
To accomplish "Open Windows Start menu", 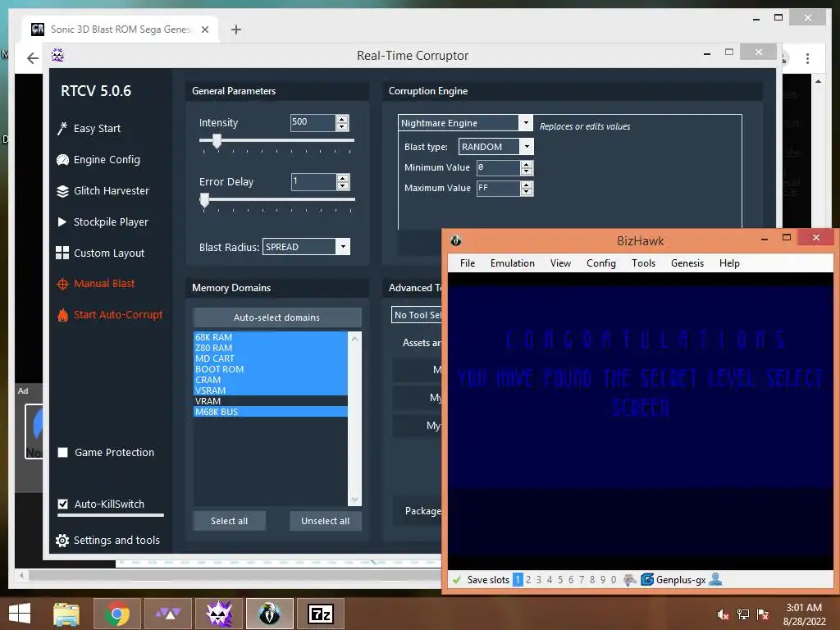I will pyautogui.click(x=20, y=614).
